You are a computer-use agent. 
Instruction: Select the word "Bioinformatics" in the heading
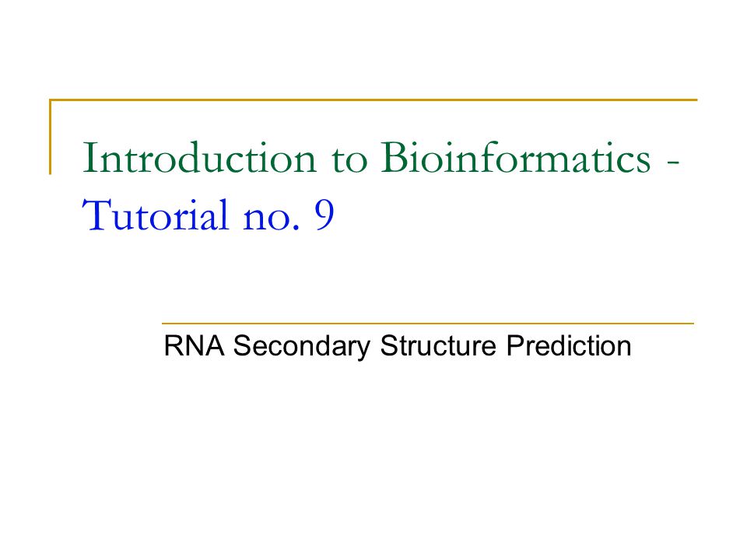[515, 156]
